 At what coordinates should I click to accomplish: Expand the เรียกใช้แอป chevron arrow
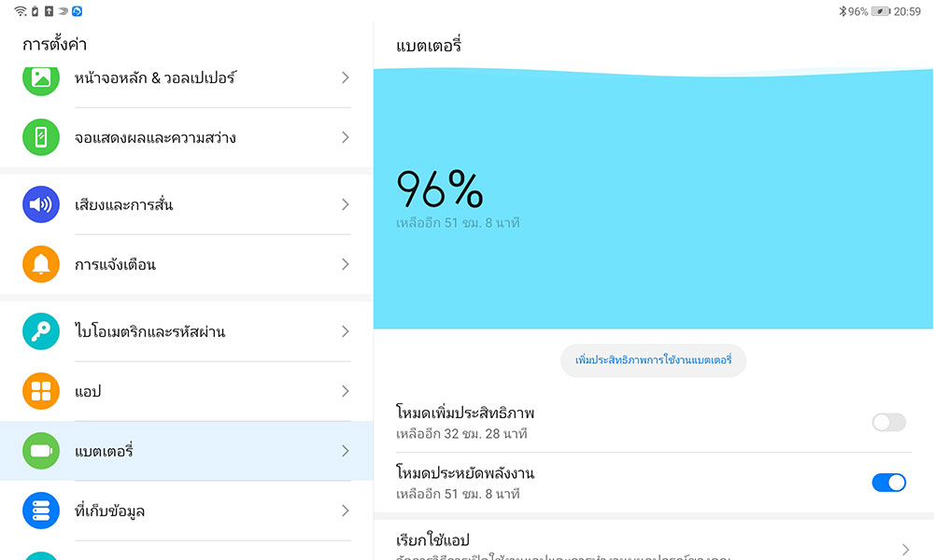point(905,549)
